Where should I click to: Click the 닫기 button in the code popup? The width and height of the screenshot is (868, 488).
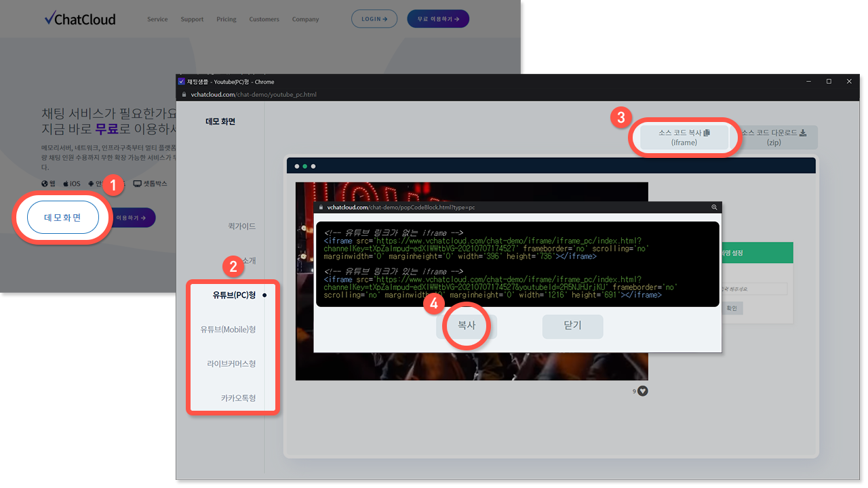pos(572,326)
